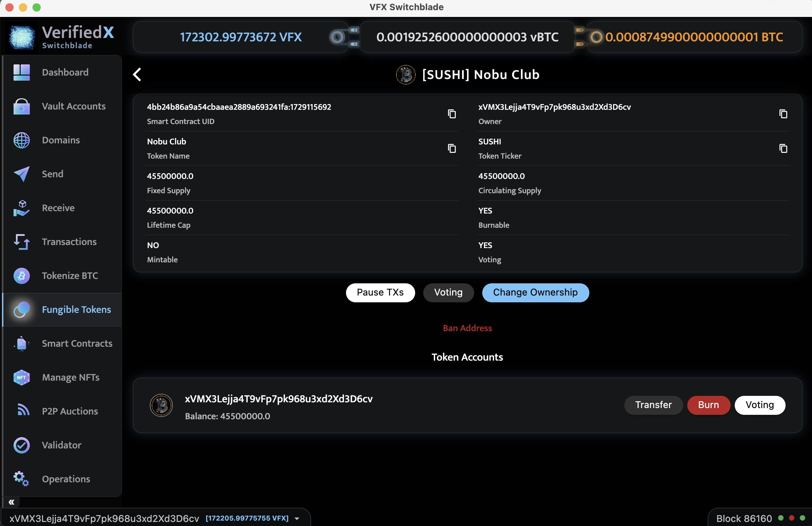Click the Receive hand icon

point(21,208)
